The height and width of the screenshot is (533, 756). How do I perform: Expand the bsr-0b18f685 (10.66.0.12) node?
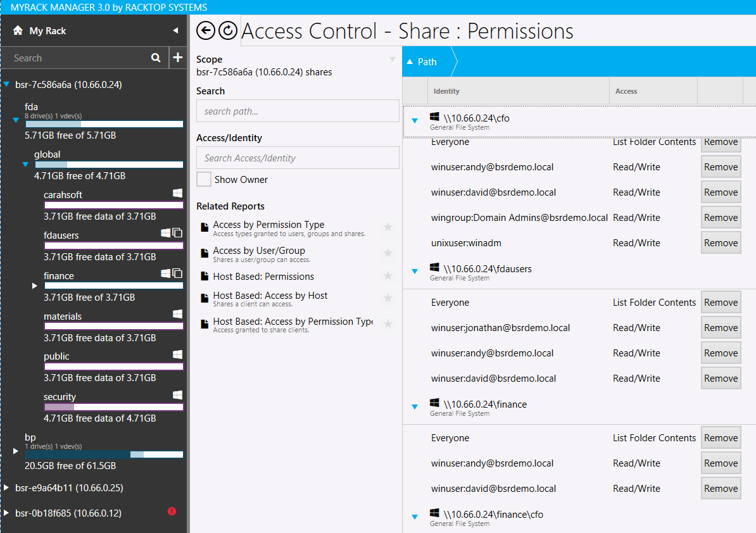tap(6, 513)
